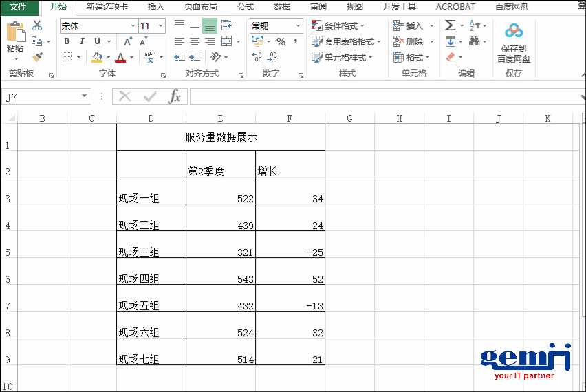Click the 格式 cells button
This screenshot has height=392, width=586.
pyautogui.click(x=411, y=57)
